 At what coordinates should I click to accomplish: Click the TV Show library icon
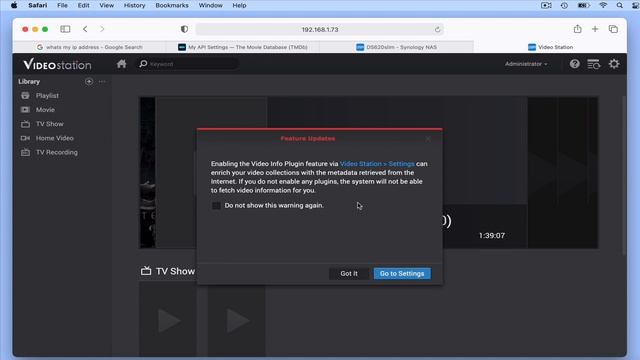pos(25,124)
